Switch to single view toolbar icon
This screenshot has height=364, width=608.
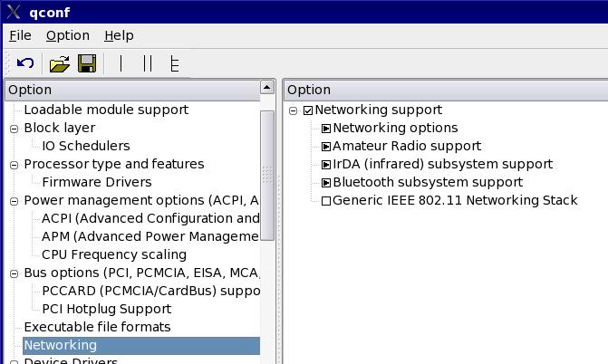121,63
